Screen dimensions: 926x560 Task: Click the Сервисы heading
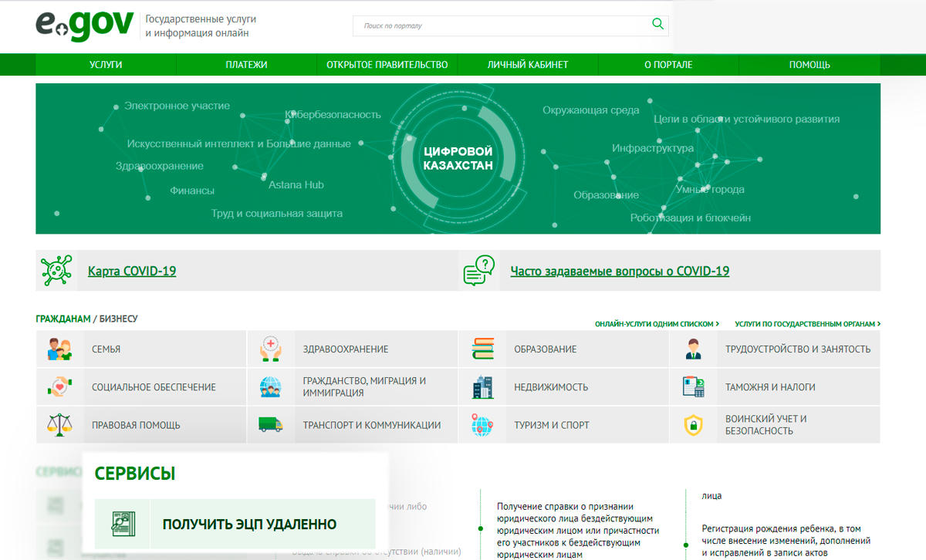tap(135, 474)
